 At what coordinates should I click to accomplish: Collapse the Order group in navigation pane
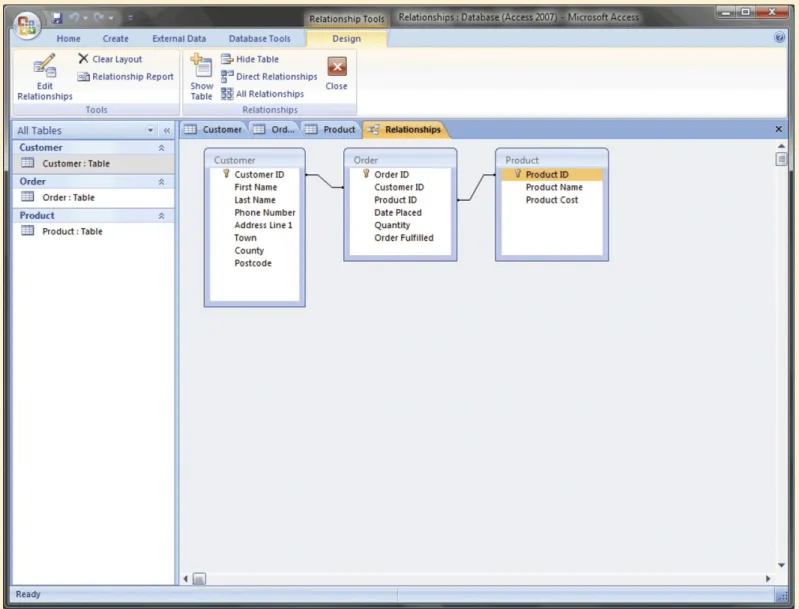pyautogui.click(x=162, y=182)
